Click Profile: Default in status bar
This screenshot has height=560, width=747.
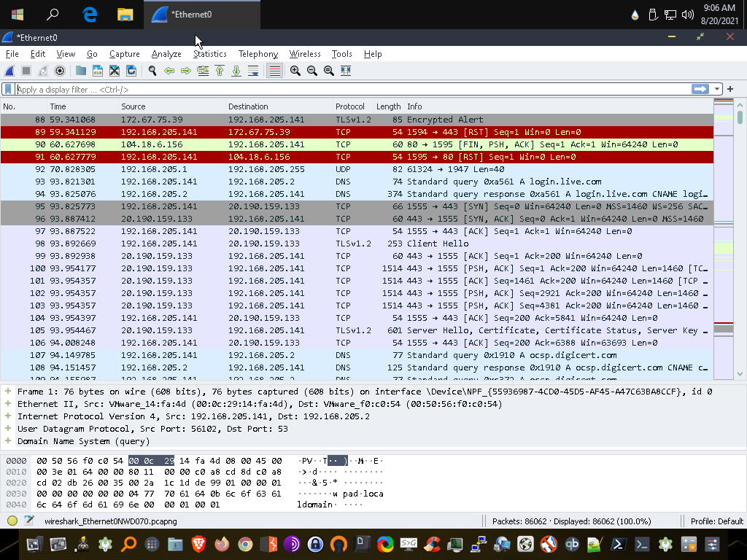[716, 521]
